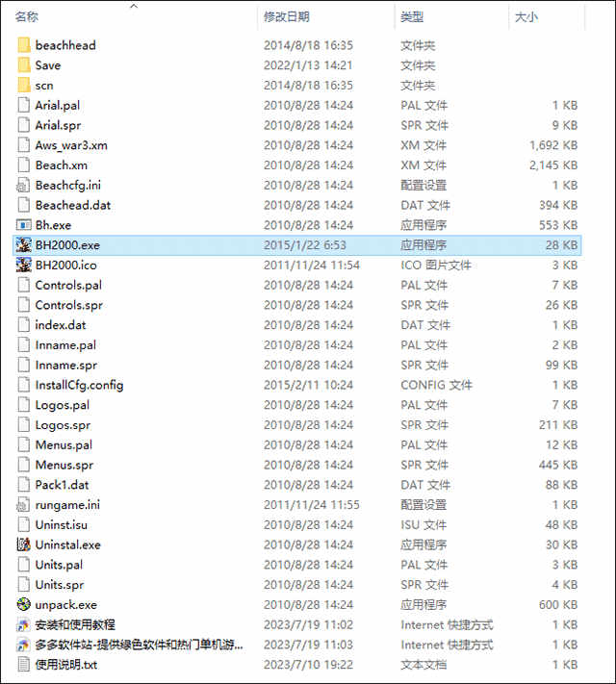Select the CONFIG 文件 type cell
The height and width of the screenshot is (684, 616).
[436, 385]
